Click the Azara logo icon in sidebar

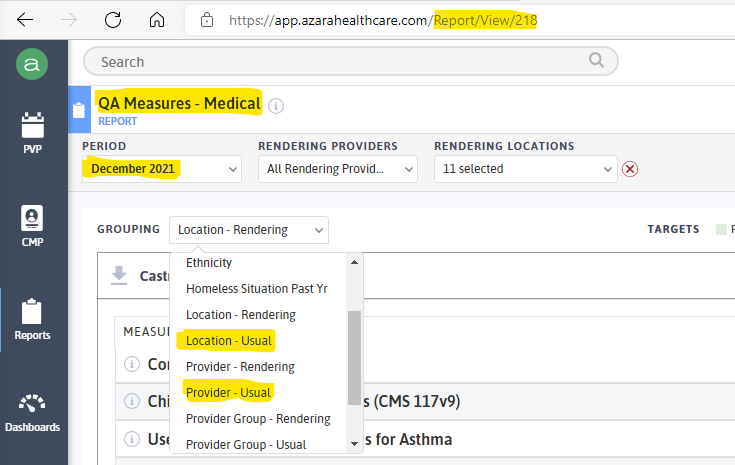[x=33, y=64]
